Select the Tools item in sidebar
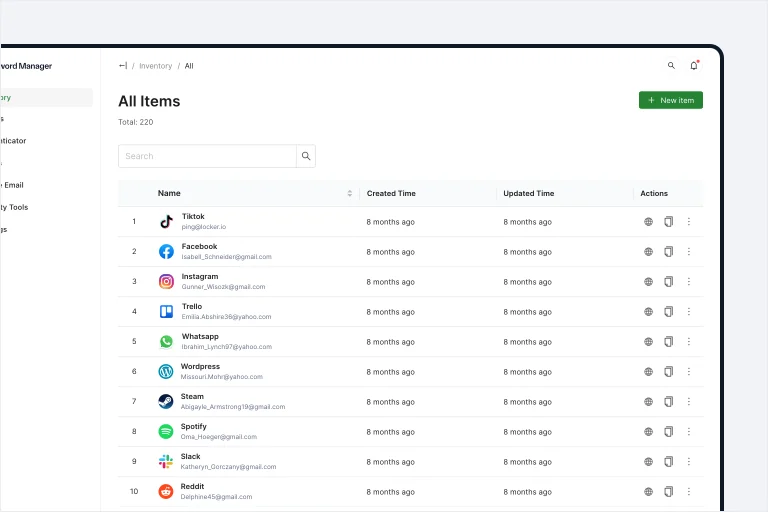Screen dimensions: 768x512 14,207
